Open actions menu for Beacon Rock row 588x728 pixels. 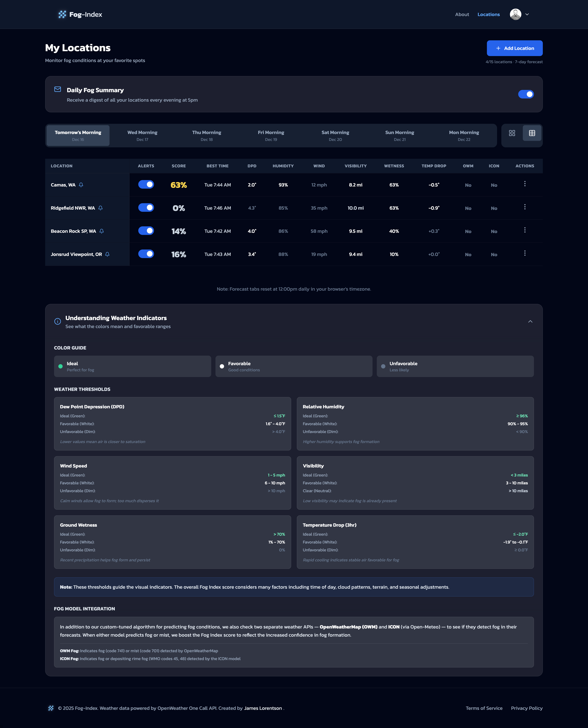(x=525, y=230)
